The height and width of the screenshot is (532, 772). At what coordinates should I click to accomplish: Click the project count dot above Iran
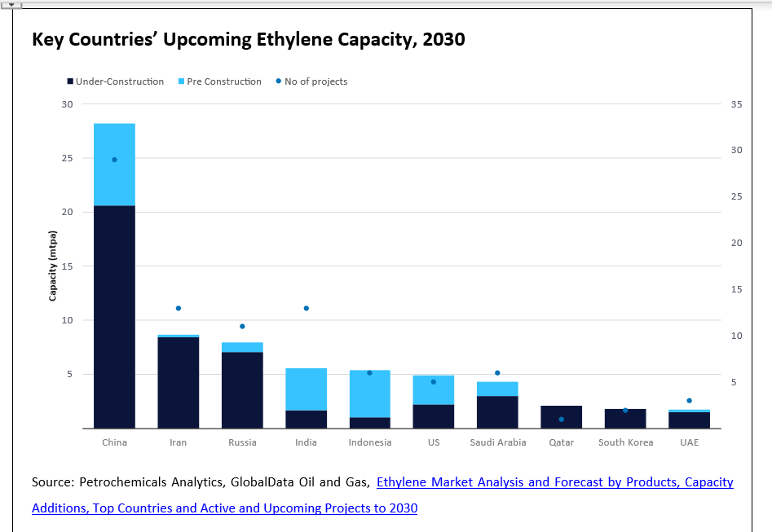pyautogui.click(x=178, y=308)
